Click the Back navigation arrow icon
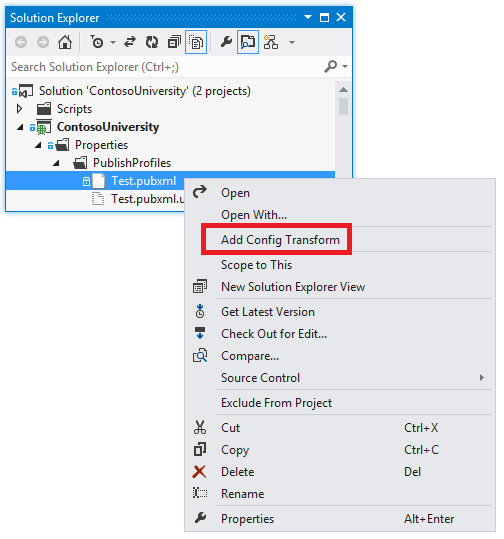This screenshot has height=539, width=504. (x=21, y=42)
